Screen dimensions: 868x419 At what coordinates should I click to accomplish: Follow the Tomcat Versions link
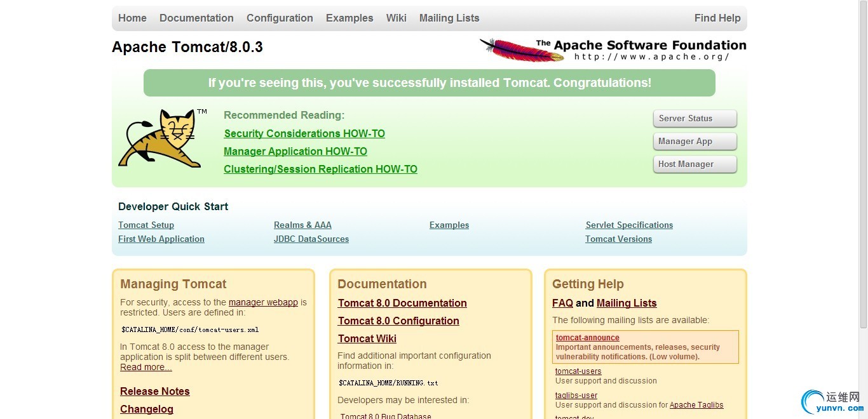point(619,239)
